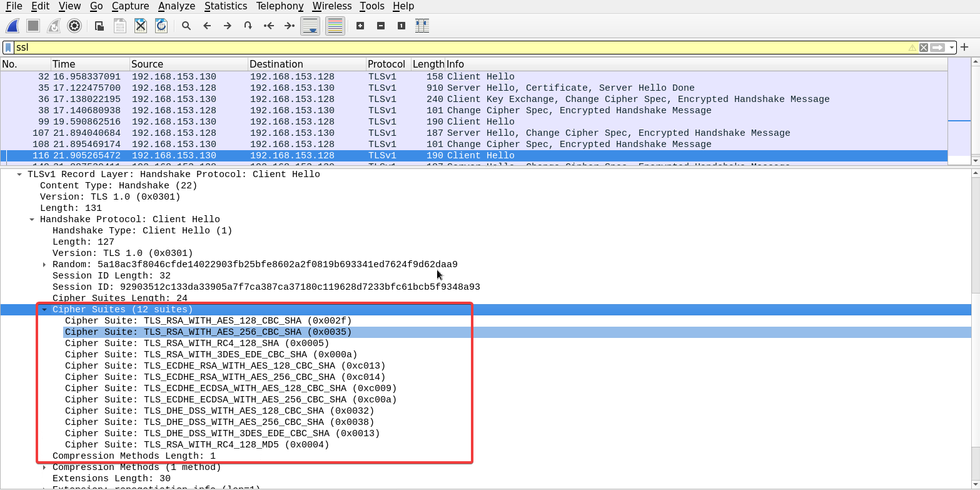This screenshot has width=980, height=490.
Task: Toggle auto-scroll during live capture
Action: (x=310, y=26)
